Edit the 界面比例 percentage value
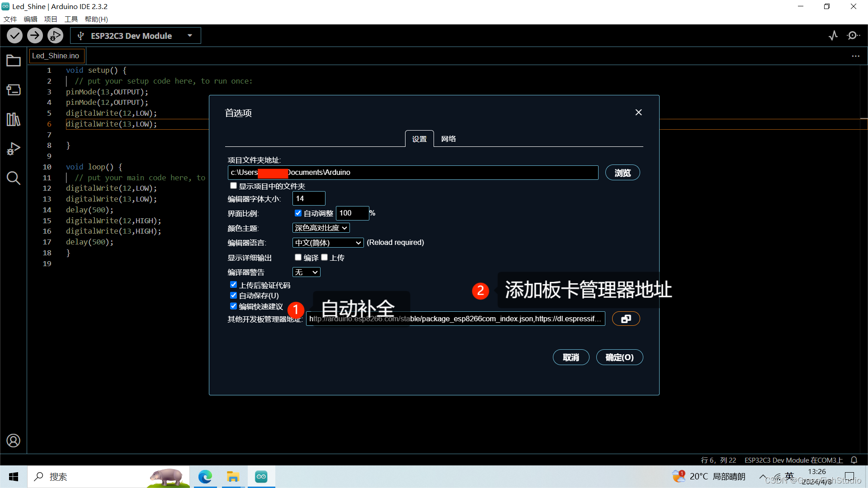Screen dimensions: 868x488 [353, 213]
